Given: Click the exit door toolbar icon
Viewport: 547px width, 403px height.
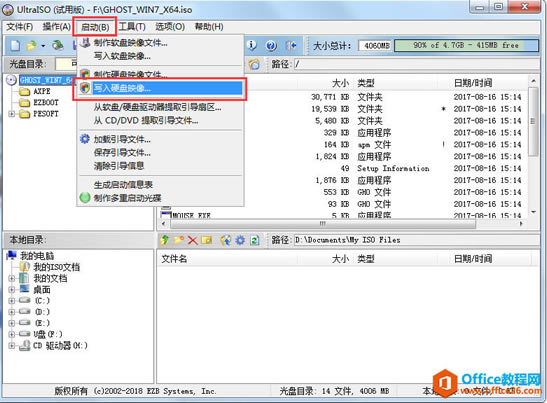Looking at the screenshot, I should pos(291,45).
